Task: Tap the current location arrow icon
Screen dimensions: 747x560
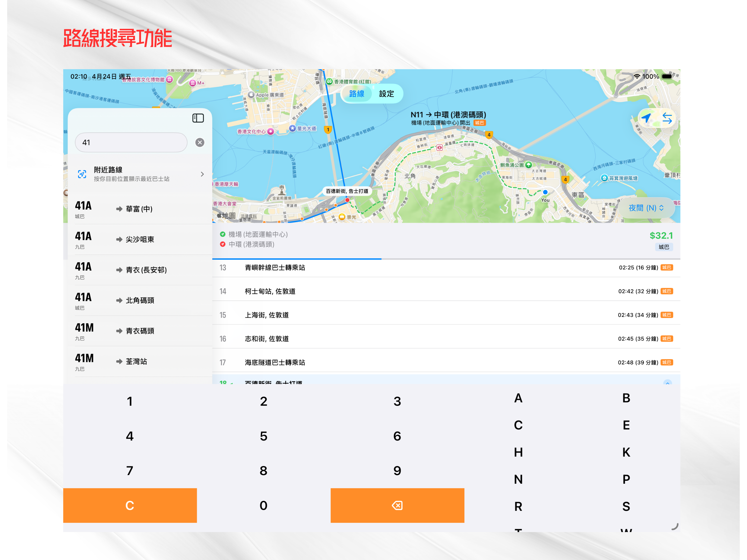Action: point(646,118)
